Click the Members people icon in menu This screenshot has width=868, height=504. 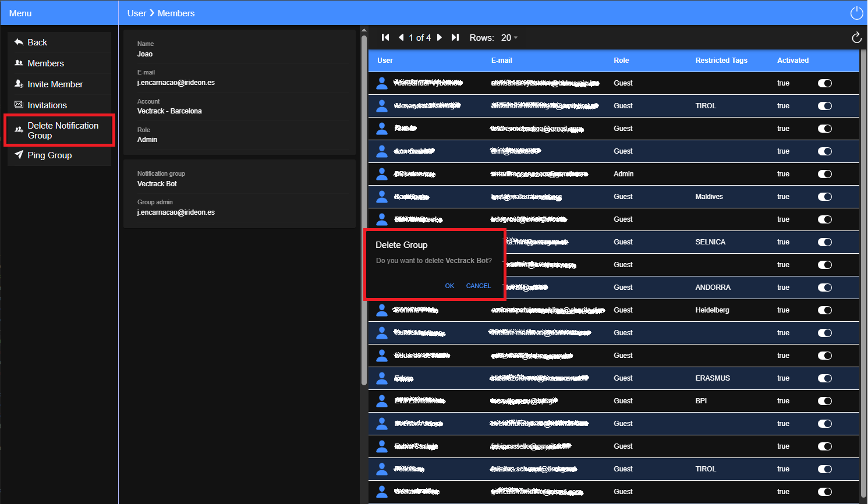coord(19,63)
